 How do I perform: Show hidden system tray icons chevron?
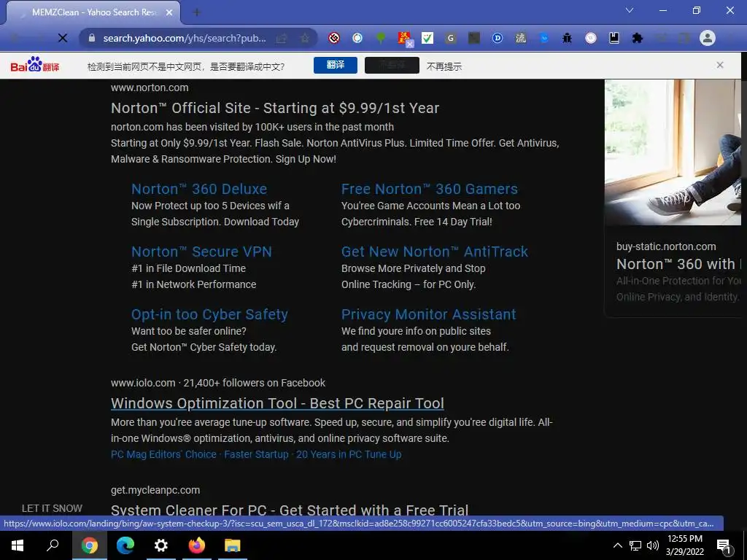coord(617,545)
